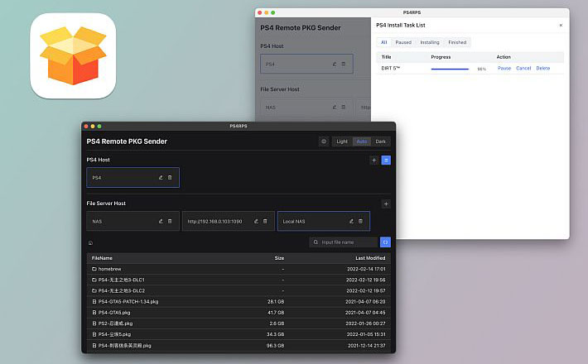
Task: Delete the http://192.168.0.103:1090 server entry
Action: click(x=265, y=222)
